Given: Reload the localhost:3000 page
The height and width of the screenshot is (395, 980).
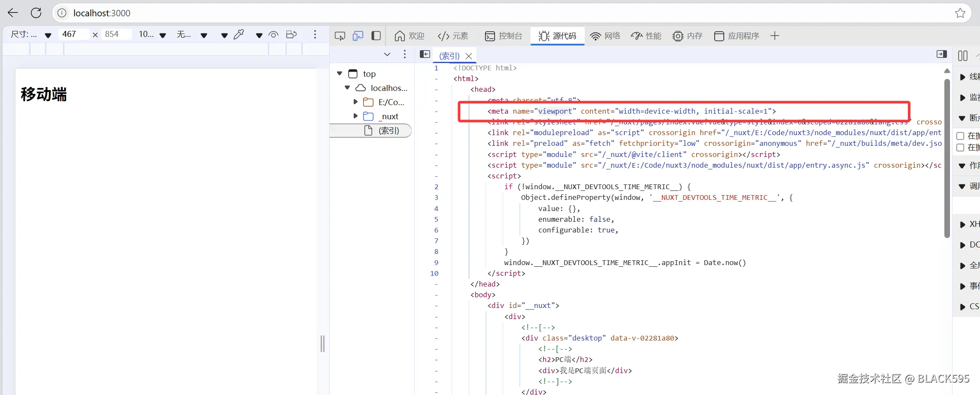Looking at the screenshot, I should pos(36,13).
